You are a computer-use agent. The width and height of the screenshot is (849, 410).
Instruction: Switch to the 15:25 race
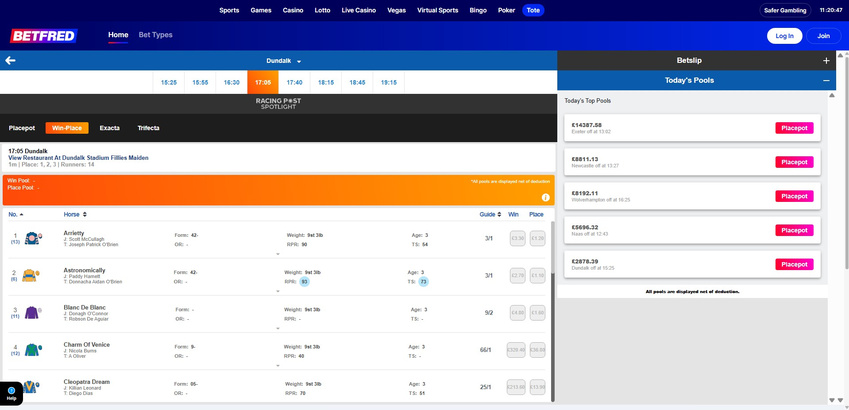click(169, 82)
